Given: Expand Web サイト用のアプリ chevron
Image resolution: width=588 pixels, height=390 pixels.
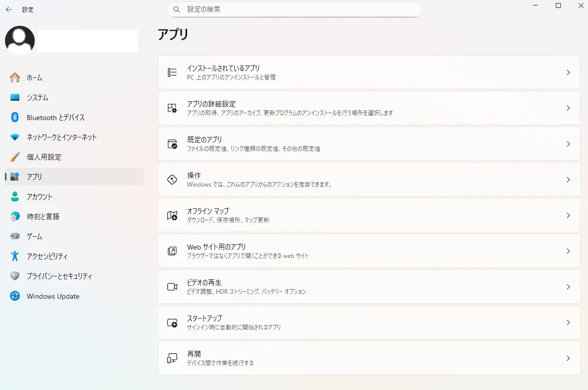Looking at the screenshot, I should tap(568, 251).
